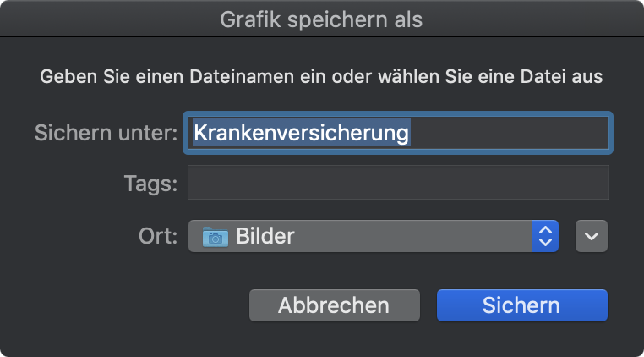
Task: Click empty dialog area left of Abbrechen
Action: click(x=123, y=305)
